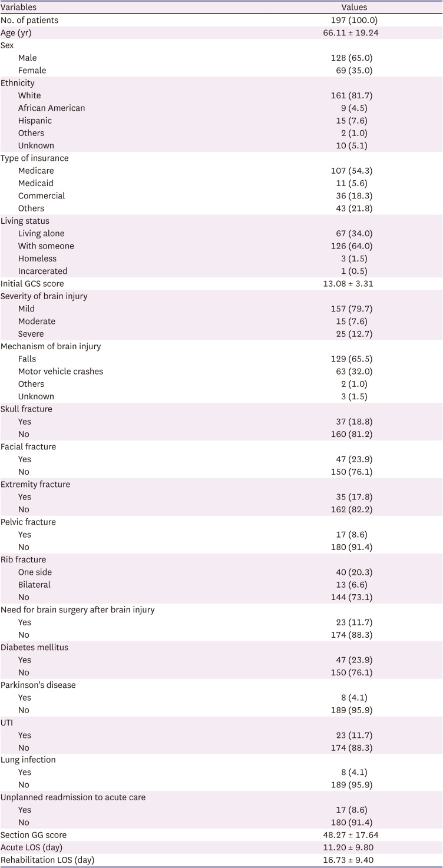Select the "Incarcerated" row label

pos(42,271)
